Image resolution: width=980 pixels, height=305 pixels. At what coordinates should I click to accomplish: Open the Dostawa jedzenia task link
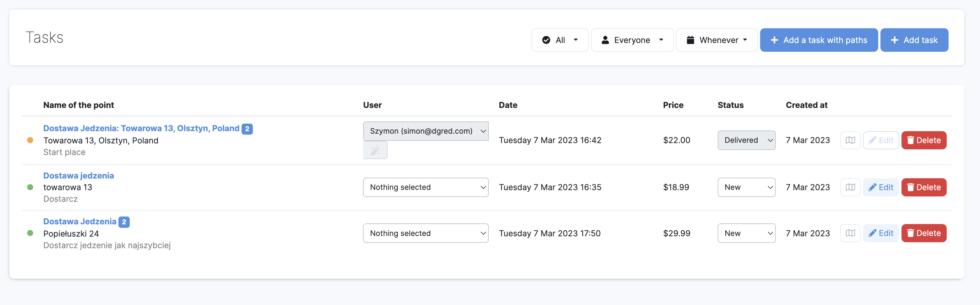[x=79, y=175]
